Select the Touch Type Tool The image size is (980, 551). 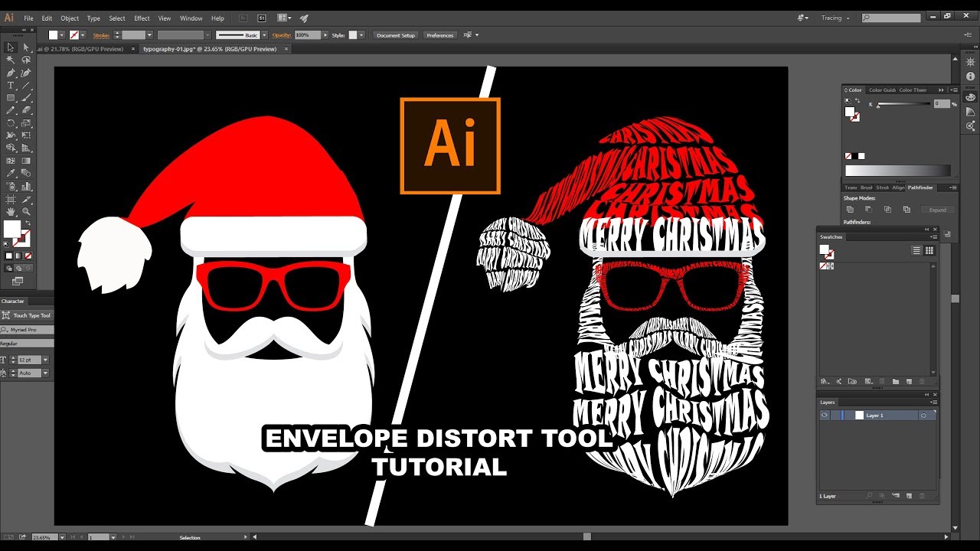27,315
